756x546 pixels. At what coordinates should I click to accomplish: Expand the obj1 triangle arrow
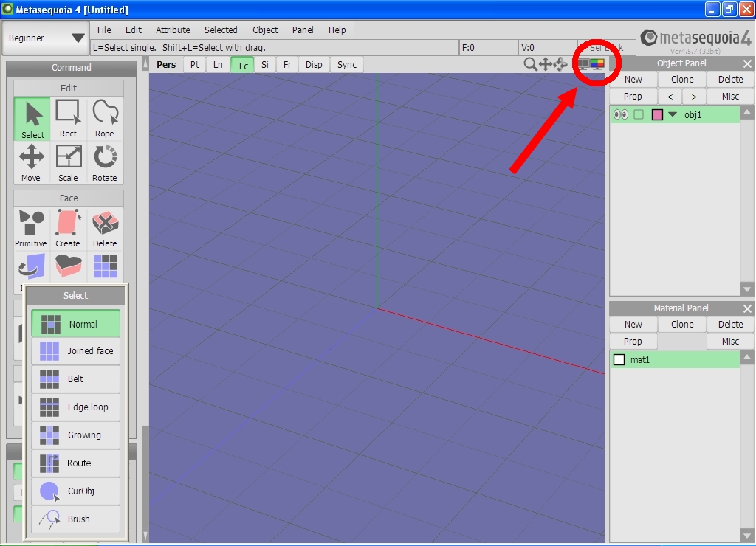pos(673,114)
